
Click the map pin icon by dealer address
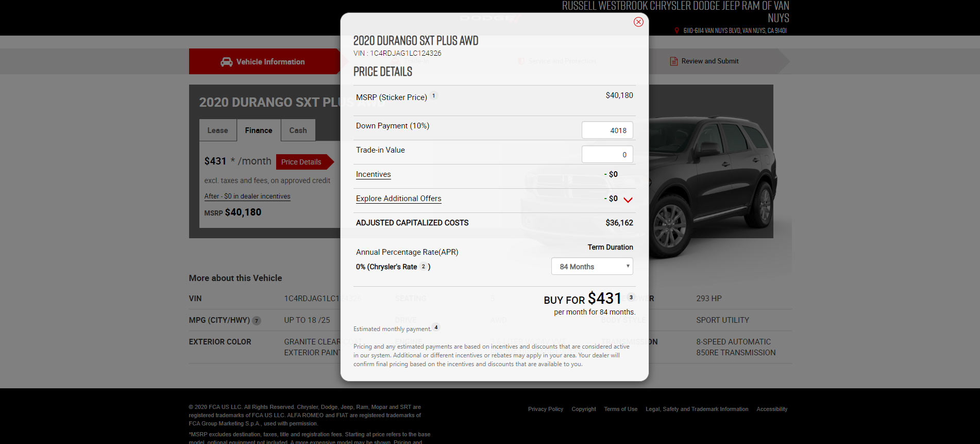coord(677,31)
